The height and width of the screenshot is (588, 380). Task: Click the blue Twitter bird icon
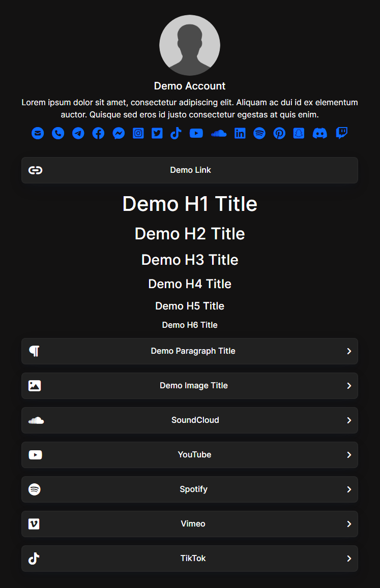click(x=157, y=133)
